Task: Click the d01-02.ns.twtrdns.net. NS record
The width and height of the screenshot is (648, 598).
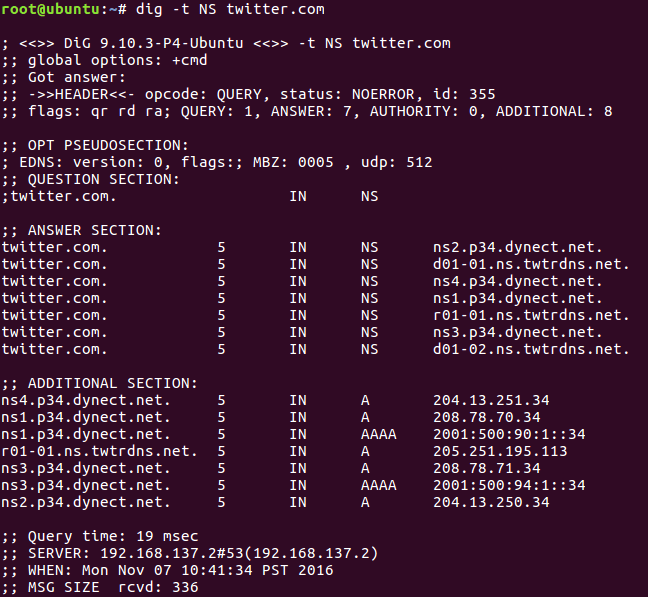Action: [531, 349]
